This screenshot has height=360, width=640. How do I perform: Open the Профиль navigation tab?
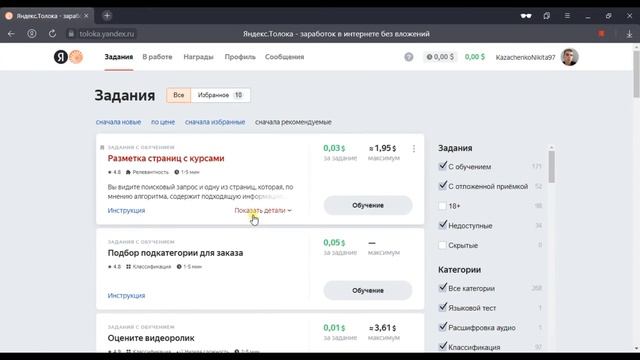(x=240, y=57)
